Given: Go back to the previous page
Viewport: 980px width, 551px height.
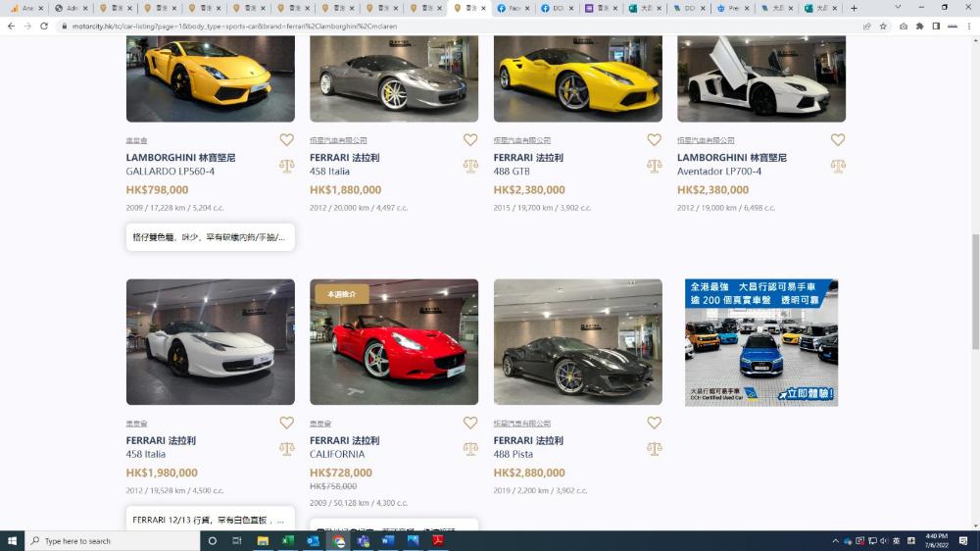Looking at the screenshot, I should click(11, 26).
